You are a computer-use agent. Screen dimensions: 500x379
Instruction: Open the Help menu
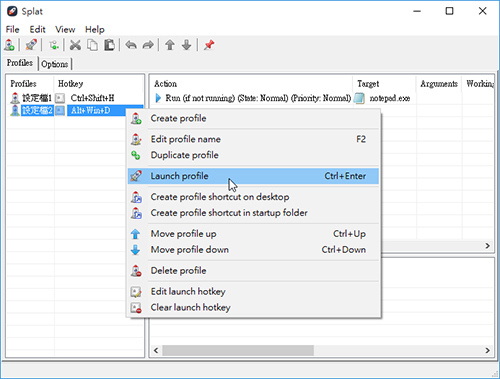(95, 29)
